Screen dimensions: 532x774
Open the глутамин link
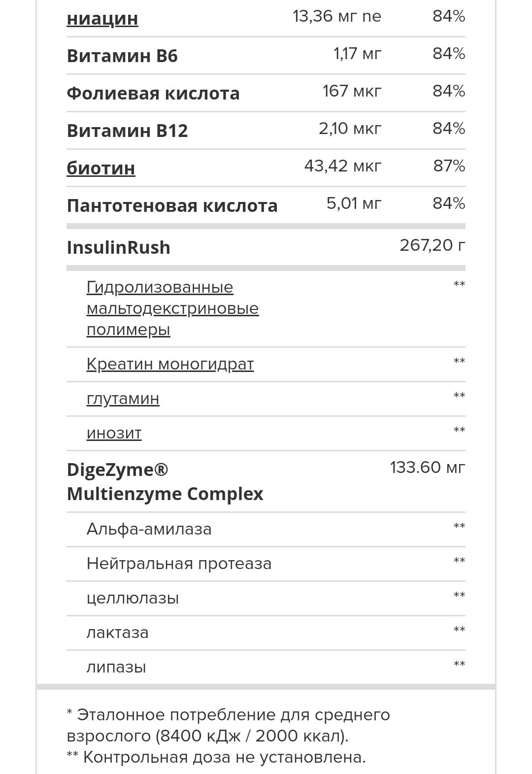tap(123, 399)
